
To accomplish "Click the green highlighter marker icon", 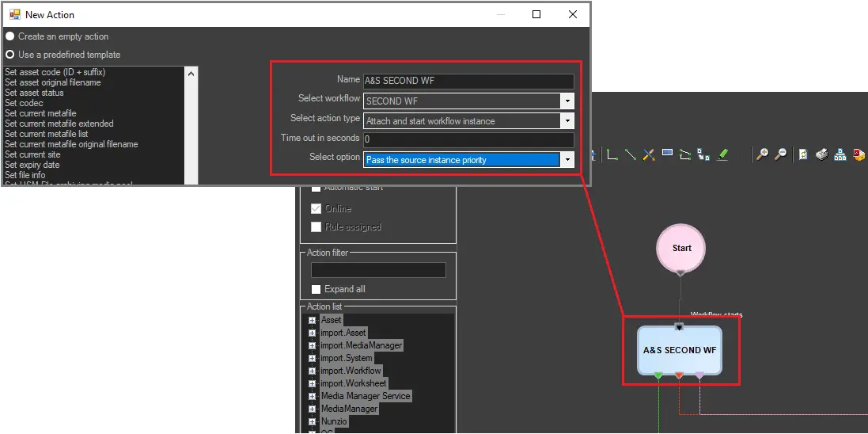I will (x=722, y=155).
